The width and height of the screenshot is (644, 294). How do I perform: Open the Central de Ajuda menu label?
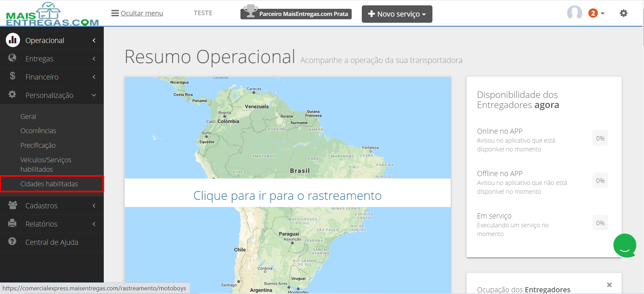(52, 242)
